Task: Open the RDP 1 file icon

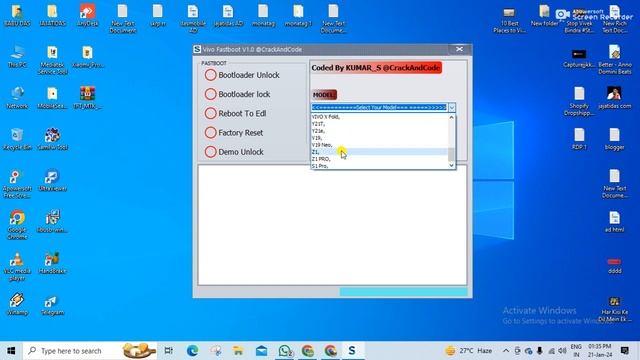Action: (579, 139)
